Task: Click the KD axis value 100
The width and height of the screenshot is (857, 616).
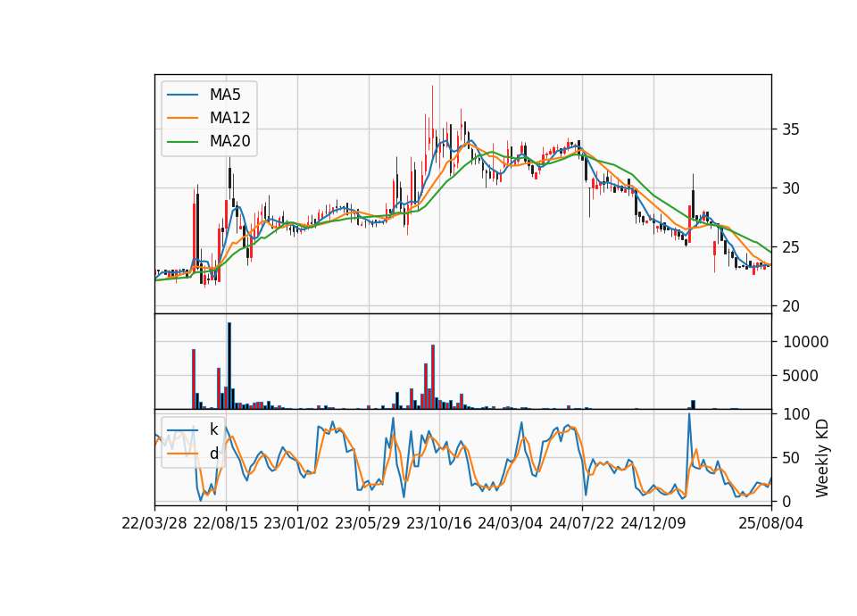Action: point(796,414)
